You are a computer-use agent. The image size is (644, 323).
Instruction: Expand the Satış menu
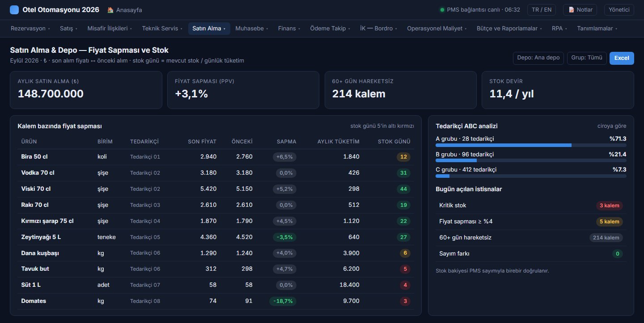tap(68, 29)
